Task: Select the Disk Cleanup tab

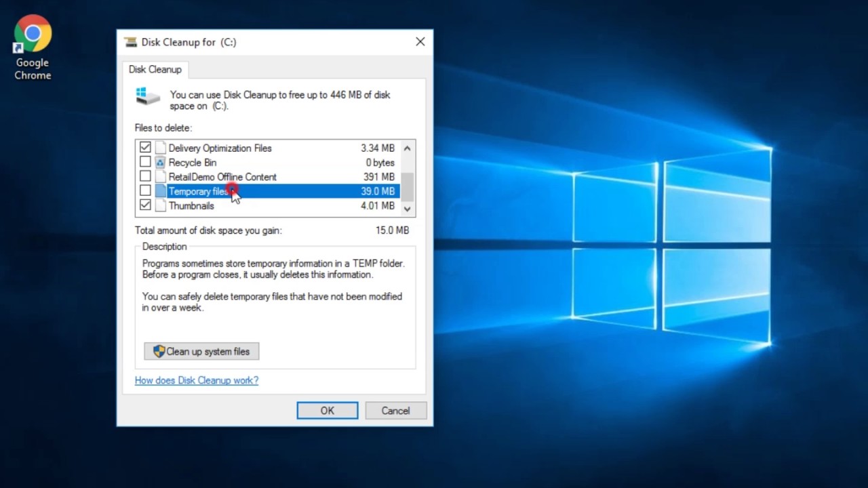Action: pos(155,69)
